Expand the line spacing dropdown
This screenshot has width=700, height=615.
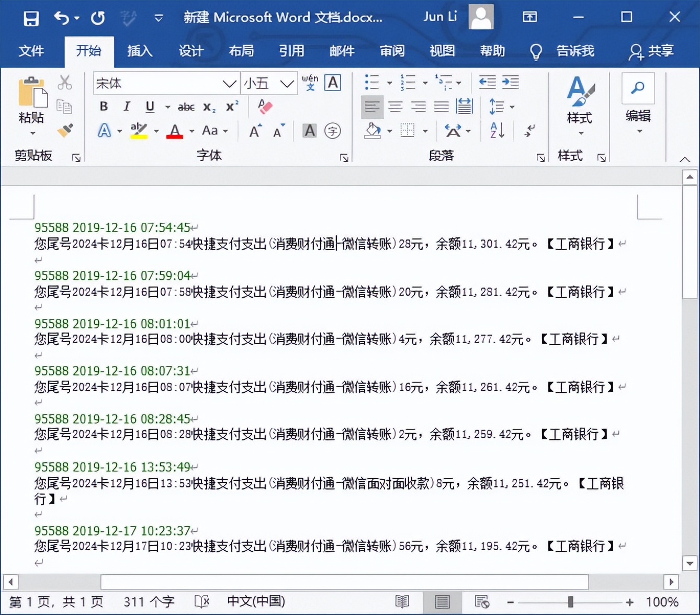point(512,107)
